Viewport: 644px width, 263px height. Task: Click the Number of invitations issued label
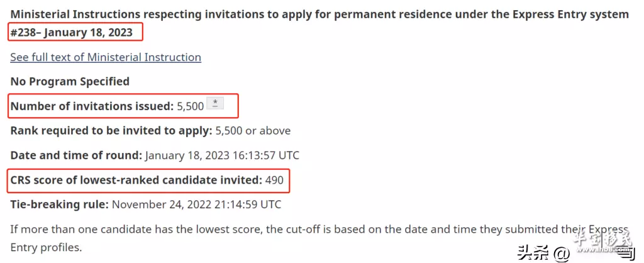(x=92, y=106)
